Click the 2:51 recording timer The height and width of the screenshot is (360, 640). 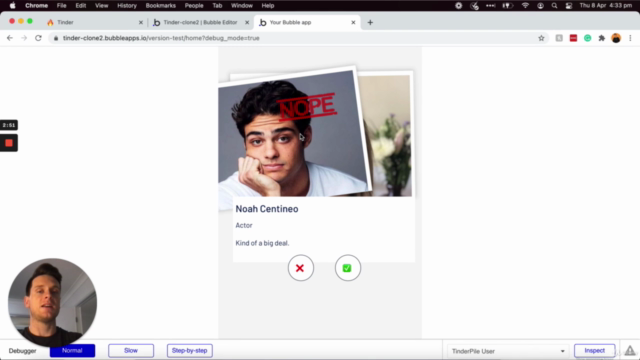tap(9, 125)
